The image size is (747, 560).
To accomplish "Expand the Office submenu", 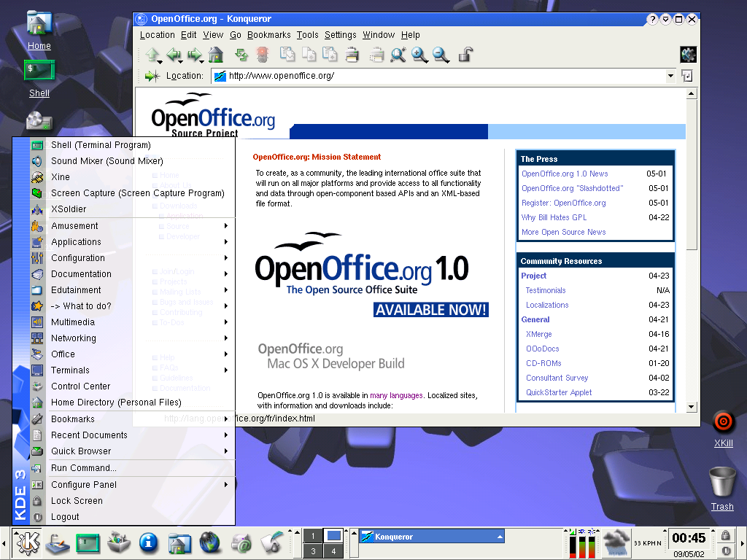I will click(133, 354).
